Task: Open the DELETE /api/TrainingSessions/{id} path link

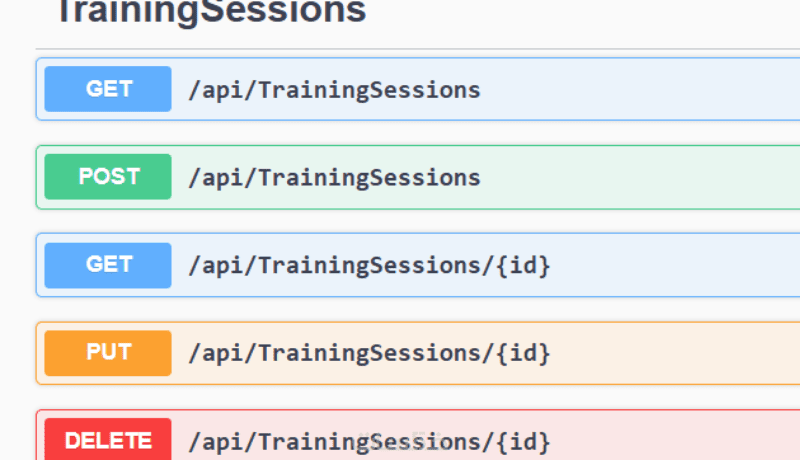Action: point(369,441)
